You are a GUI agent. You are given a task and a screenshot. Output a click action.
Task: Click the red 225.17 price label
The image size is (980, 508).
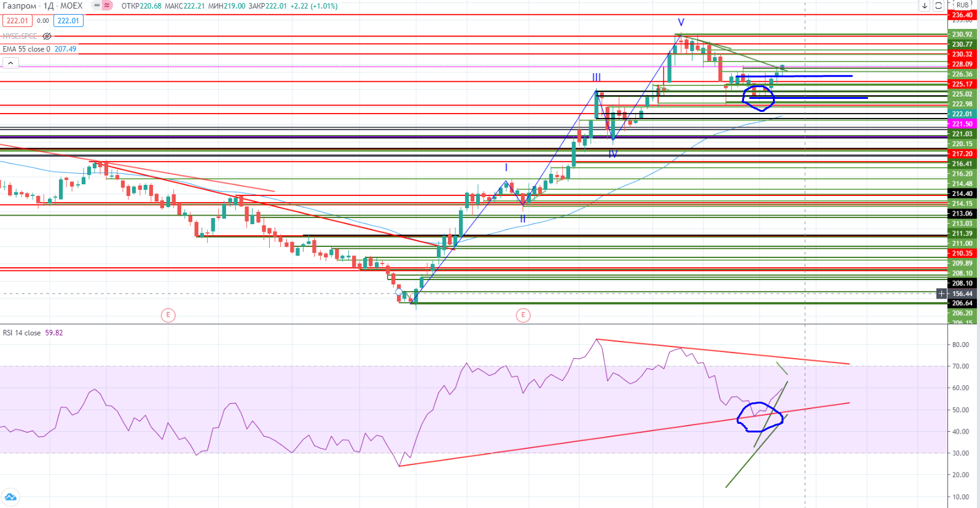tap(962, 84)
